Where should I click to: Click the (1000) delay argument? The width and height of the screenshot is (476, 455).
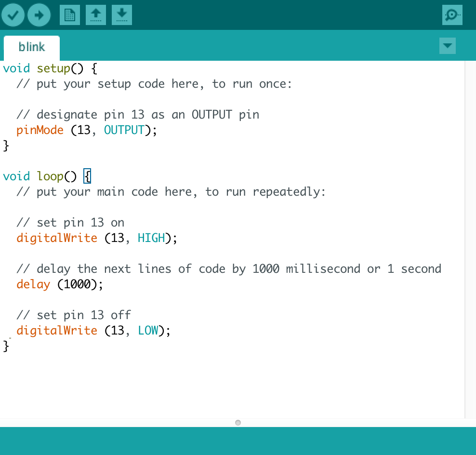(78, 284)
